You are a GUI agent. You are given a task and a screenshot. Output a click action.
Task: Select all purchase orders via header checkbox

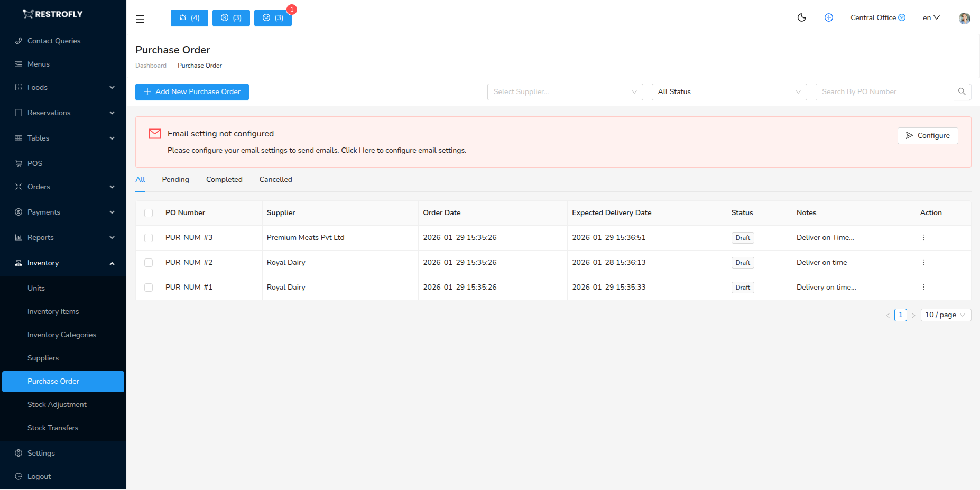click(x=149, y=212)
